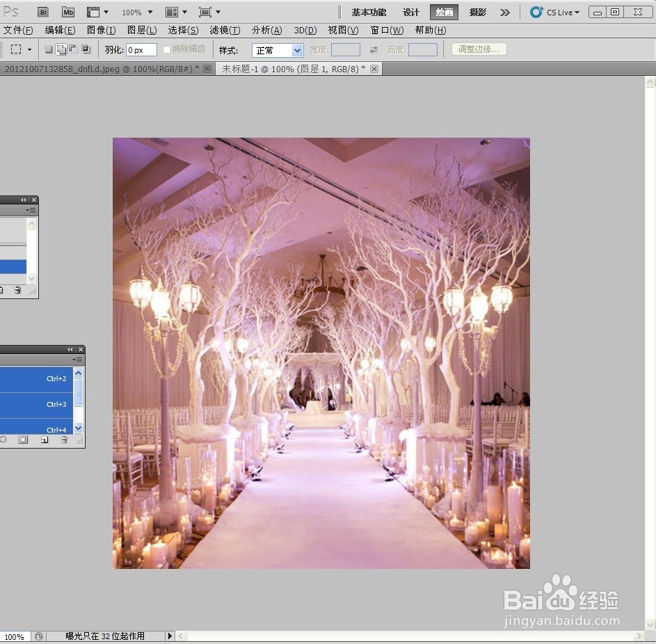Open the 滤镜(T) menu

point(225,30)
